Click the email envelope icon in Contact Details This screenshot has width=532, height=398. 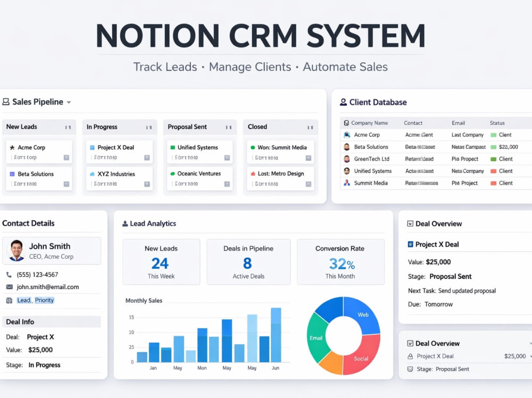point(10,287)
